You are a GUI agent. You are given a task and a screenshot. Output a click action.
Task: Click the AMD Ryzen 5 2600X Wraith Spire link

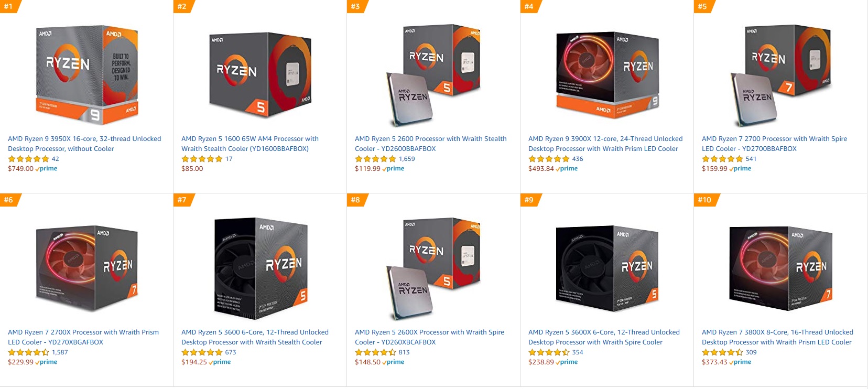pyautogui.click(x=429, y=337)
